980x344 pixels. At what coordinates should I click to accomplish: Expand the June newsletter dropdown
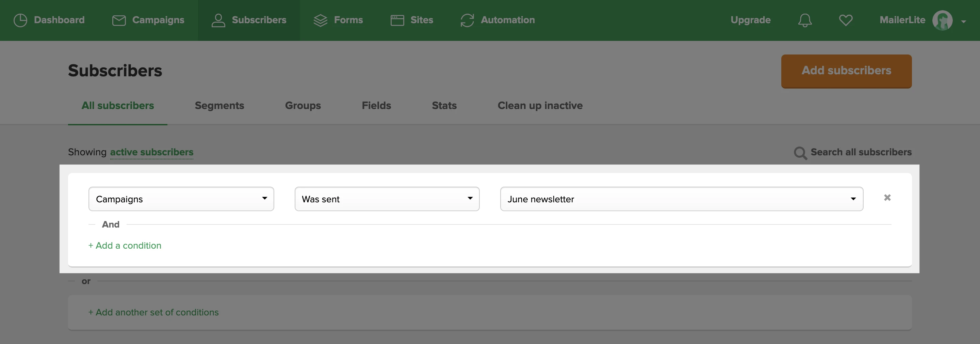(681, 199)
